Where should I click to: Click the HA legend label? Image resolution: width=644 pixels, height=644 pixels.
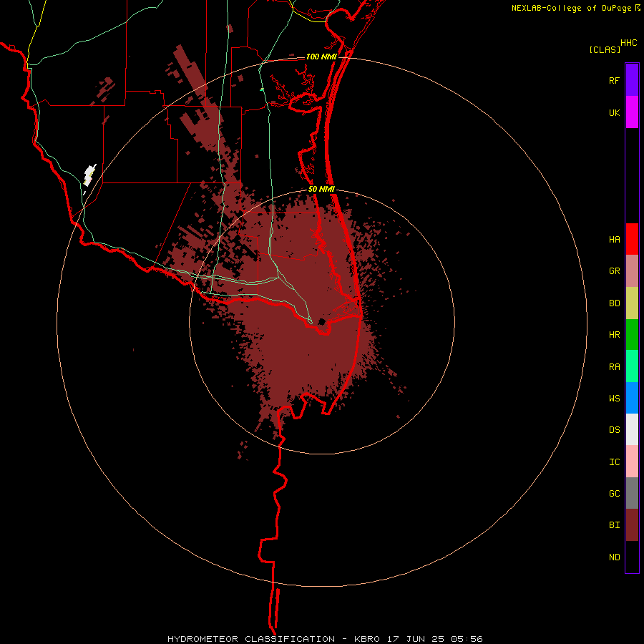pos(614,240)
